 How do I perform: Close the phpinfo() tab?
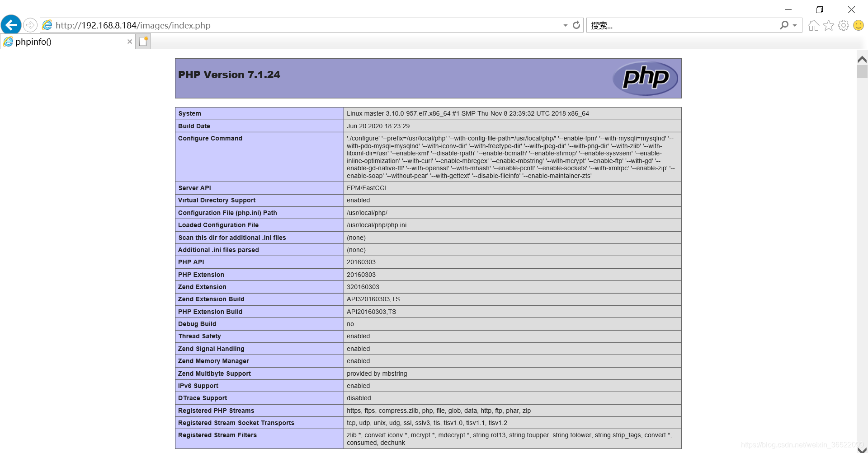(x=130, y=42)
